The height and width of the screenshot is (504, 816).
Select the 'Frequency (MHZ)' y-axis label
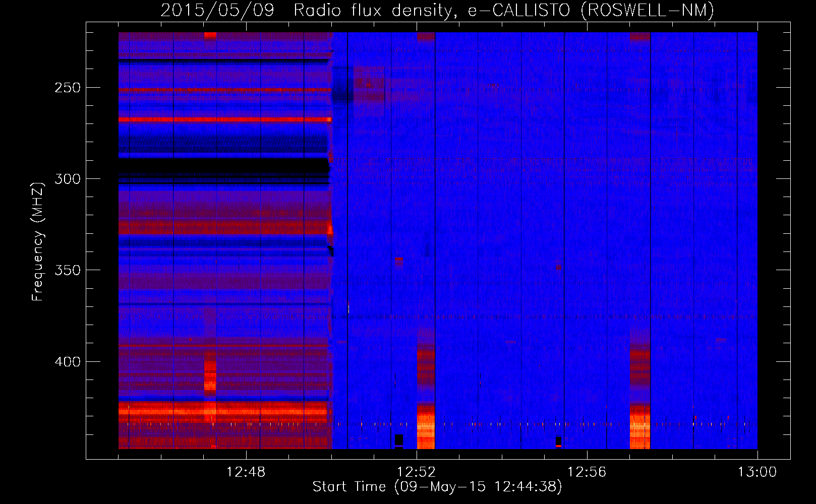(38, 241)
